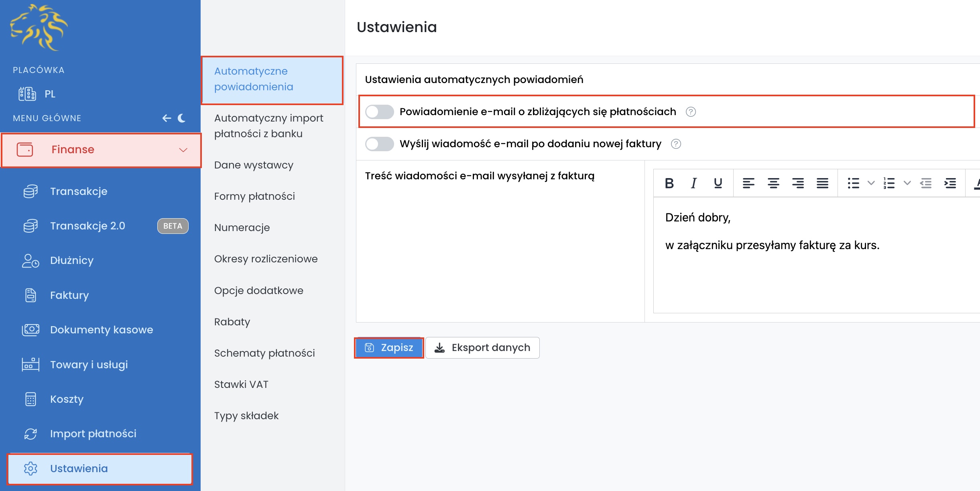Viewport: 980px width, 491px height.
Task: Apply italic formatting in editor toolbar
Action: click(x=693, y=183)
